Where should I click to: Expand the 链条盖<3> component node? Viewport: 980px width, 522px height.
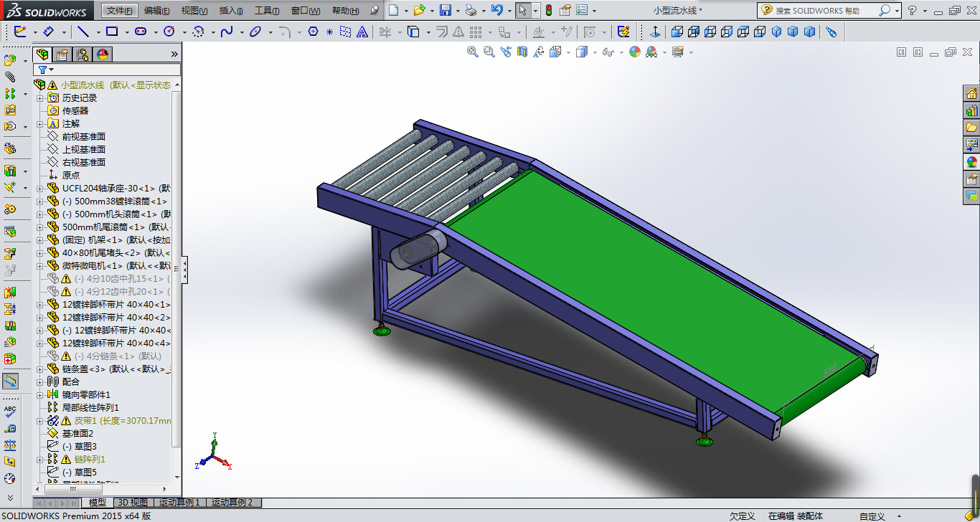[40, 369]
